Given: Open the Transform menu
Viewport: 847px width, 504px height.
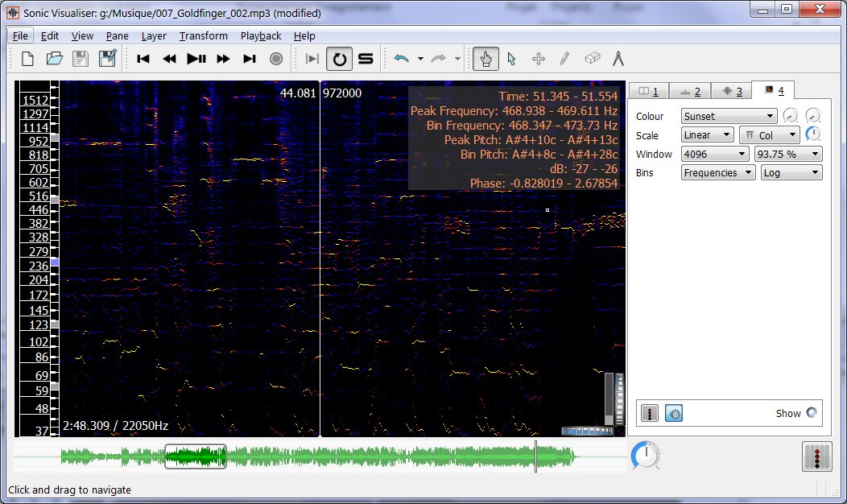Looking at the screenshot, I should (x=204, y=35).
